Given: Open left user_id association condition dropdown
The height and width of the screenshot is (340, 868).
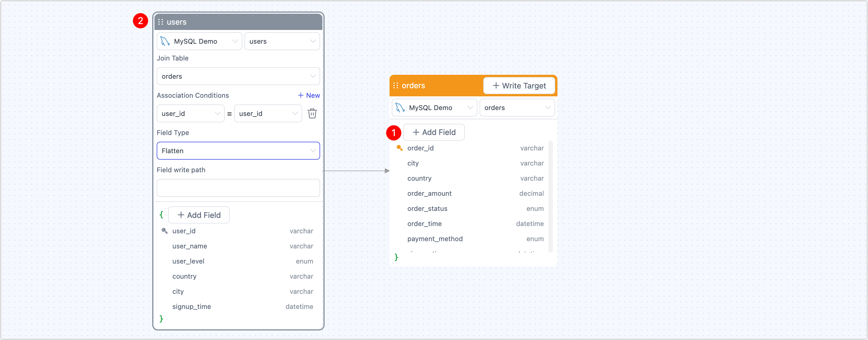Looking at the screenshot, I should [190, 114].
